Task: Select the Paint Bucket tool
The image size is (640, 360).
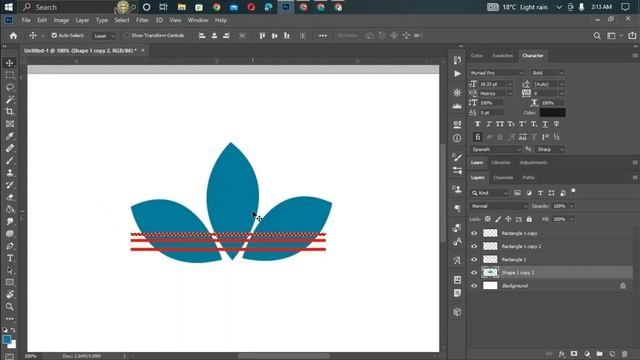Action: click(10, 209)
